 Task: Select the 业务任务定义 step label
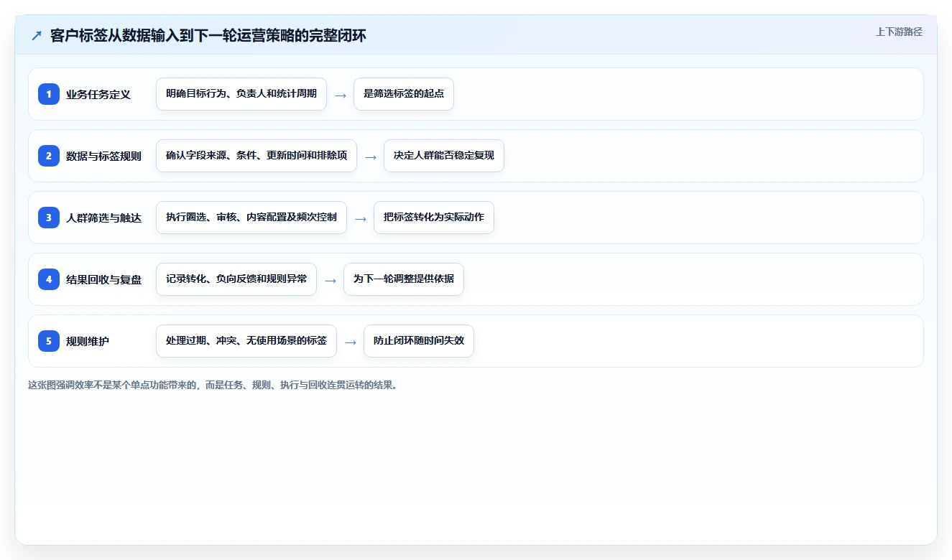[98, 94]
